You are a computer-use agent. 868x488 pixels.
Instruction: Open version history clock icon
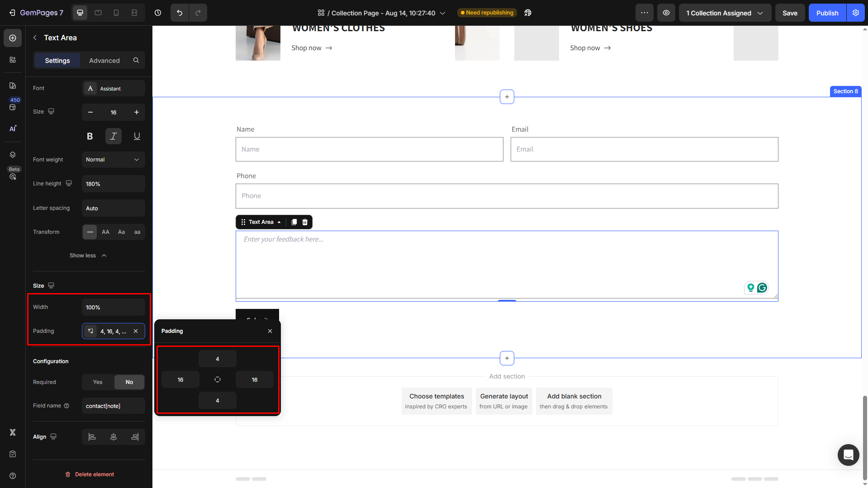(158, 13)
